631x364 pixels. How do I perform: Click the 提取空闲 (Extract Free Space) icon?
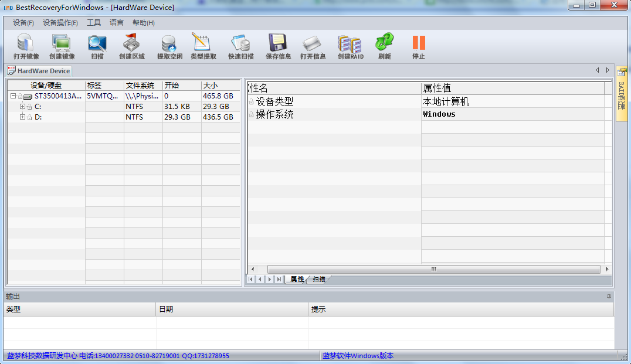pyautogui.click(x=169, y=43)
